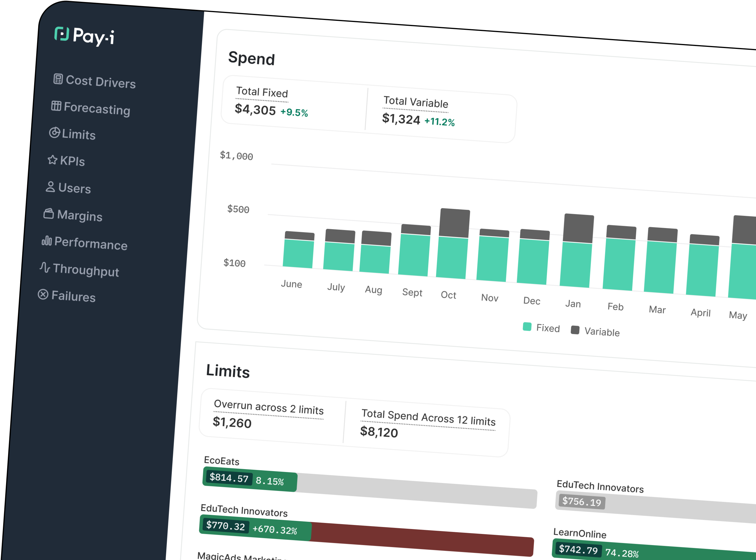
Task: Click the Fixed legend color swatch
Action: 527,326
